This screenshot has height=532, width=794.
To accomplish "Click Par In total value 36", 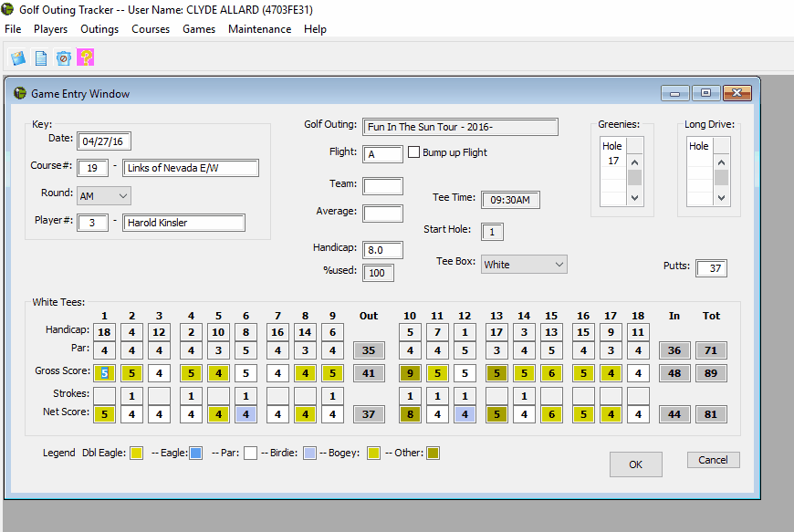I will 674,350.
